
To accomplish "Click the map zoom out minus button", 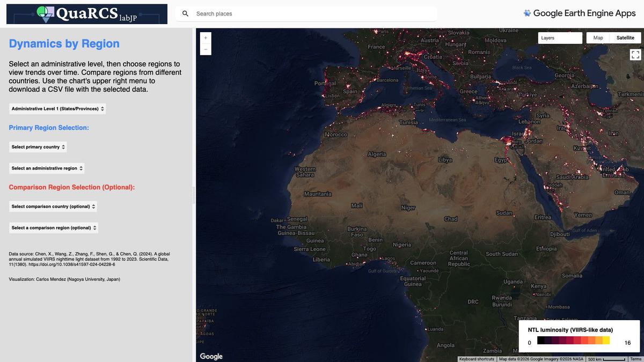I will [x=206, y=49].
